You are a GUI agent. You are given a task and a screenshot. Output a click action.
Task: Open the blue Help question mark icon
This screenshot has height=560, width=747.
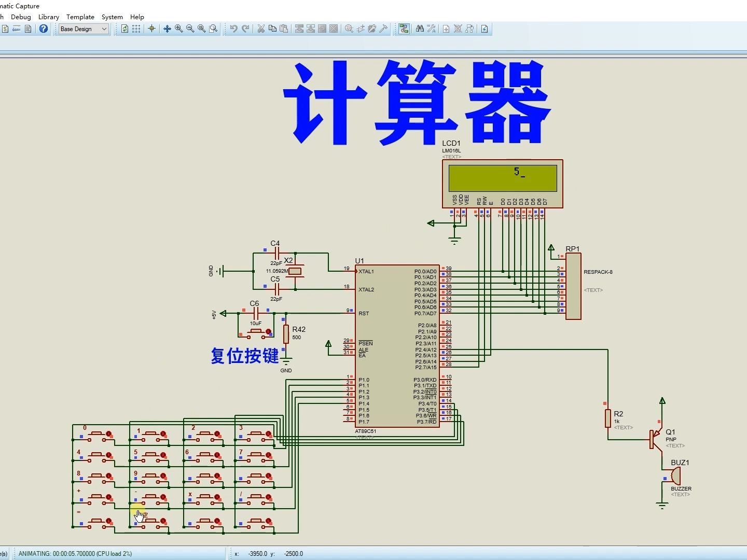coord(44,29)
